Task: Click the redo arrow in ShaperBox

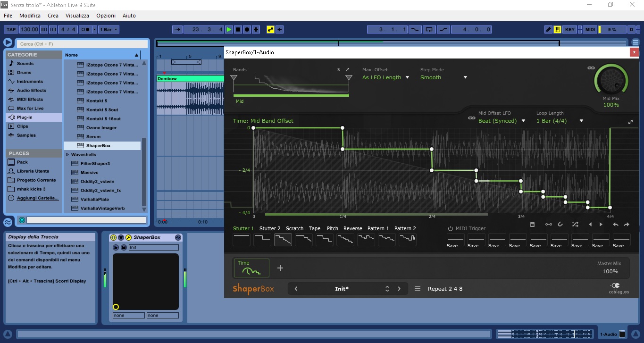Action: [x=627, y=225]
